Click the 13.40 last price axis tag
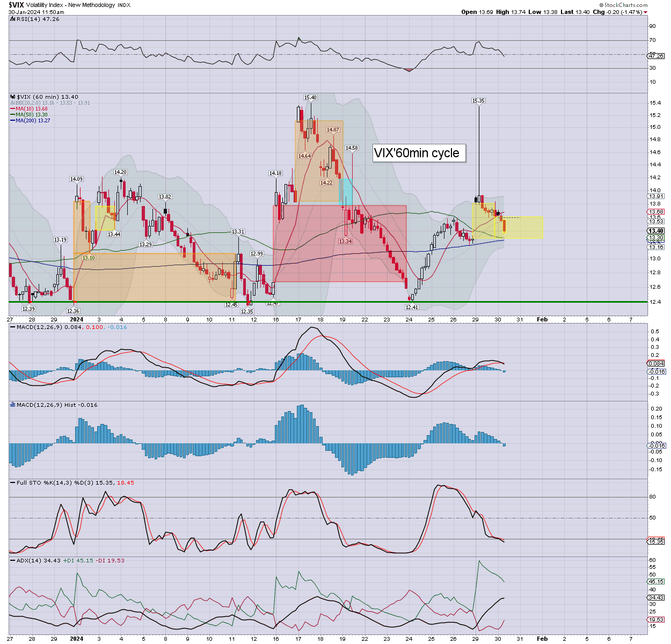Image resolution: width=671 pixels, height=644 pixels. pyautogui.click(x=656, y=231)
